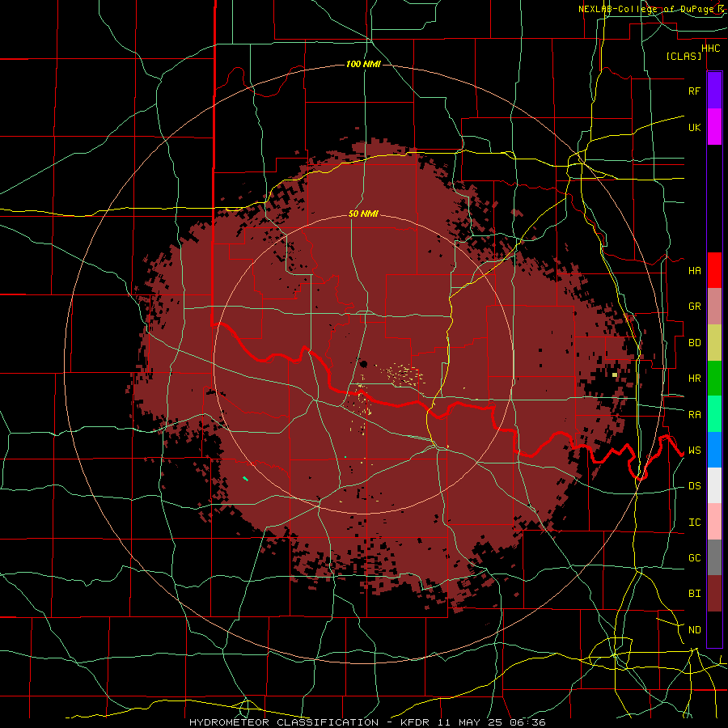This screenshot has height=728, width=728.
Task: Click the WS blue legend color swatch
Action: click(714, 450)
